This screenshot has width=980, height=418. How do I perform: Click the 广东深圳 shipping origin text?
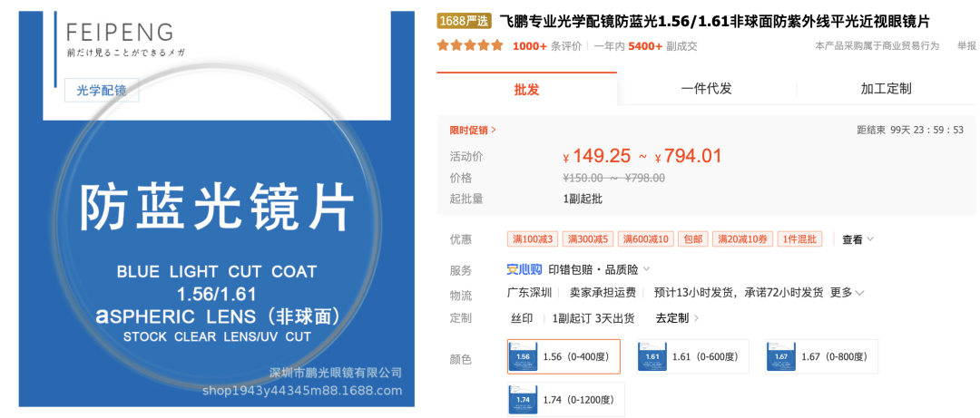tap(529, 292)
